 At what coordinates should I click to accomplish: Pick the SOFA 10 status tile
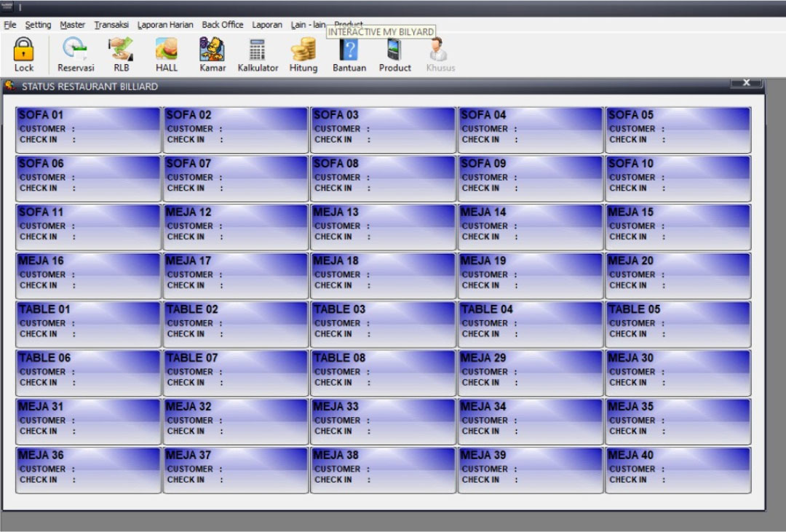pos(678,178)
